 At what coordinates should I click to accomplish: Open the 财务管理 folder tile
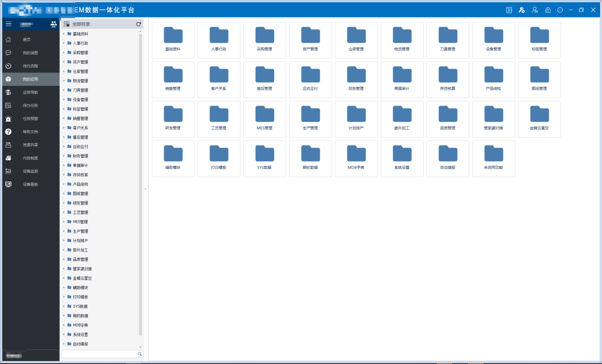pos(356,80)
